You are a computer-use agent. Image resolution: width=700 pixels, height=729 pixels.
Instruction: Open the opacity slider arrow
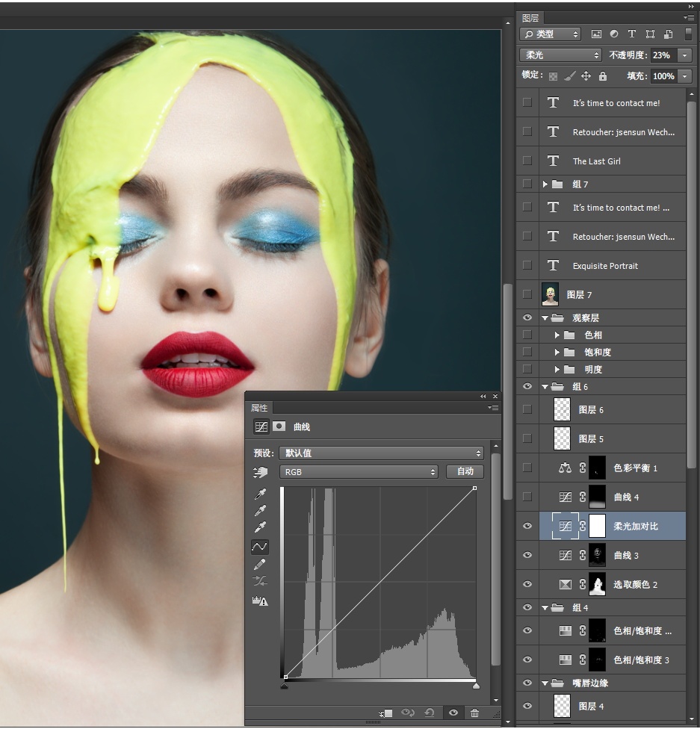tap(684, 55)
